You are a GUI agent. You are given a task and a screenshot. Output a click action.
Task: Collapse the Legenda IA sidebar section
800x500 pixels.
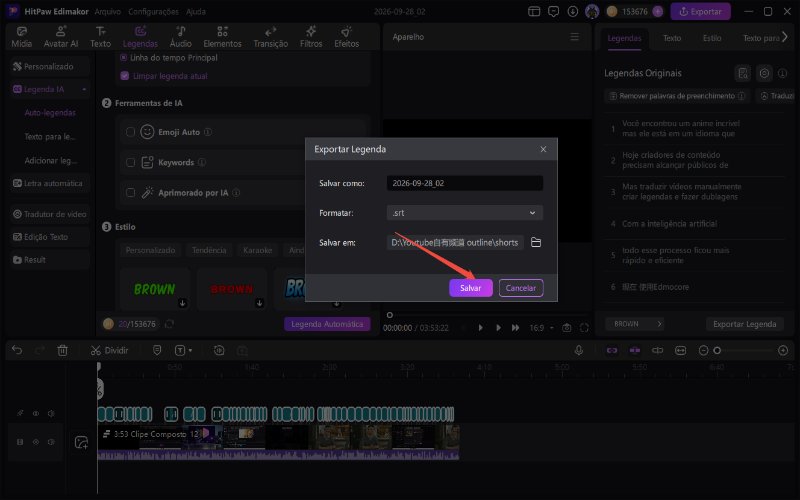[84, 89]
